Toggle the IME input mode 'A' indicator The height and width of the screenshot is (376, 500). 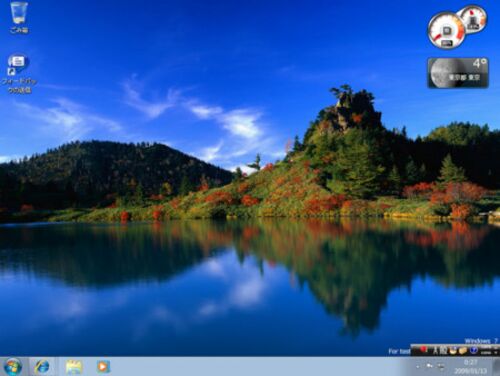point(435,351)
